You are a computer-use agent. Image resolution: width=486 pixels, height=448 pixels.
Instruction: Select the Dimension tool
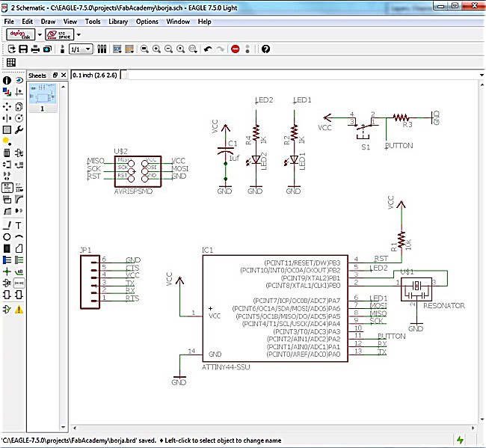(19, 283)
